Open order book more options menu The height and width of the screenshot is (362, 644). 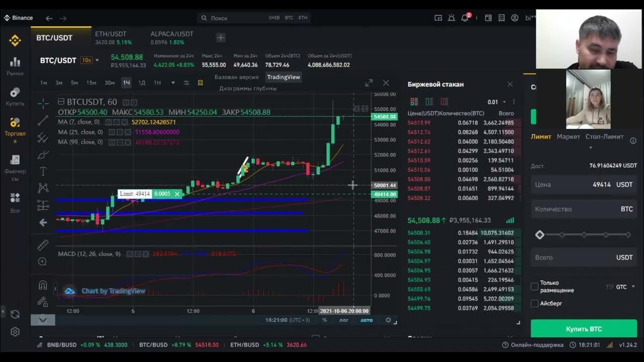click(x=513, y=102)
